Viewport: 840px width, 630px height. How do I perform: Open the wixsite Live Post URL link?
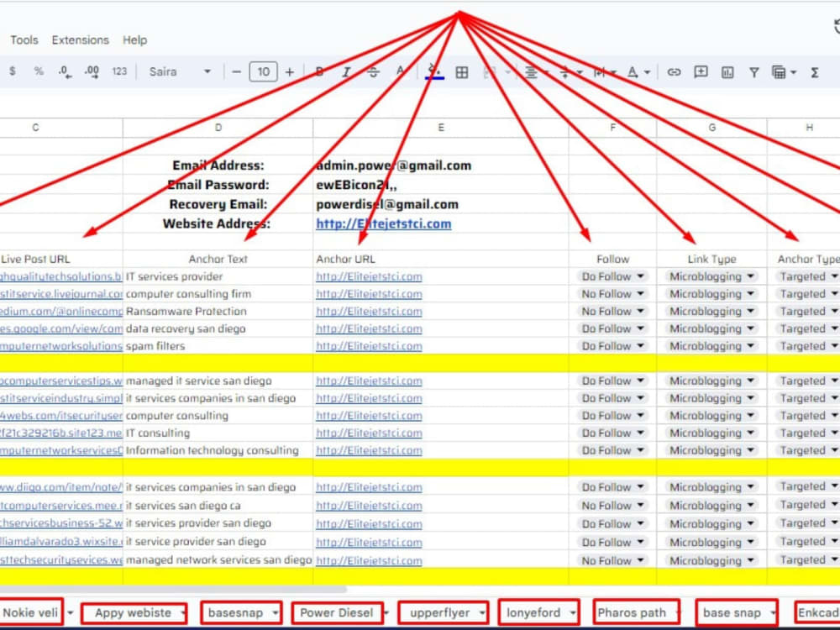[x=61, y=542]
